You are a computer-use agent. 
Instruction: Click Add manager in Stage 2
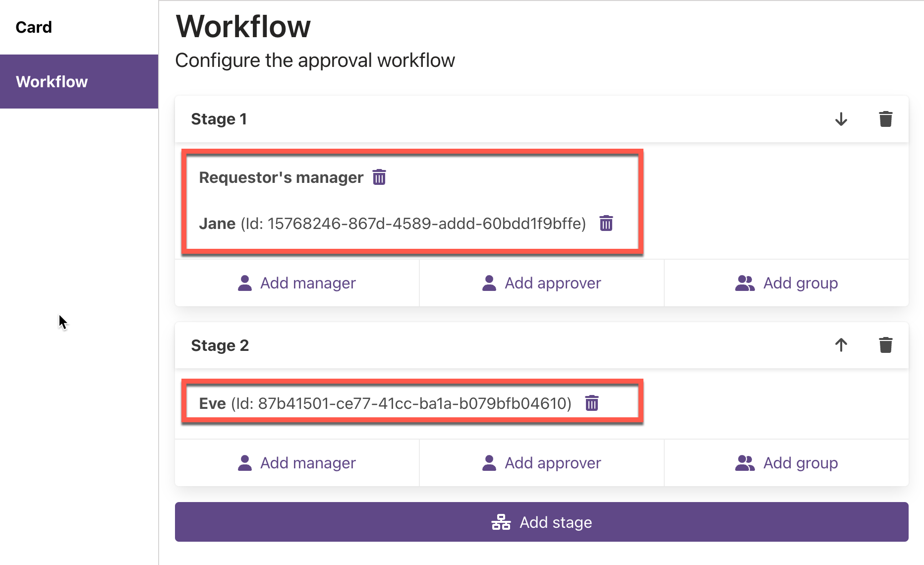pos(307,462)
